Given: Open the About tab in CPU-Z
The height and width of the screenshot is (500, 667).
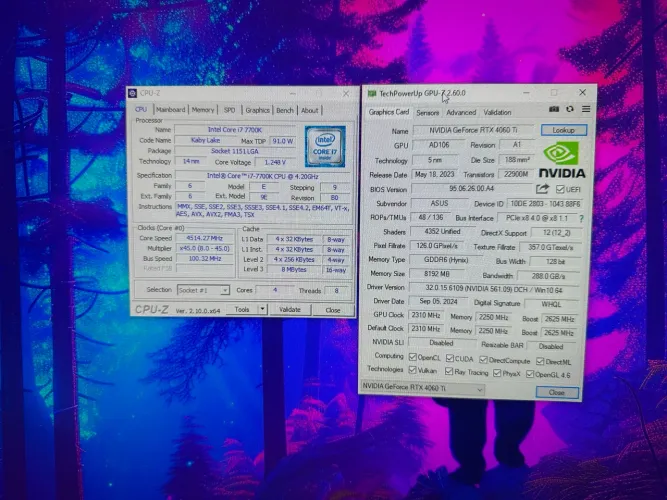Looking at the screenshot, I should coord(310,111).
